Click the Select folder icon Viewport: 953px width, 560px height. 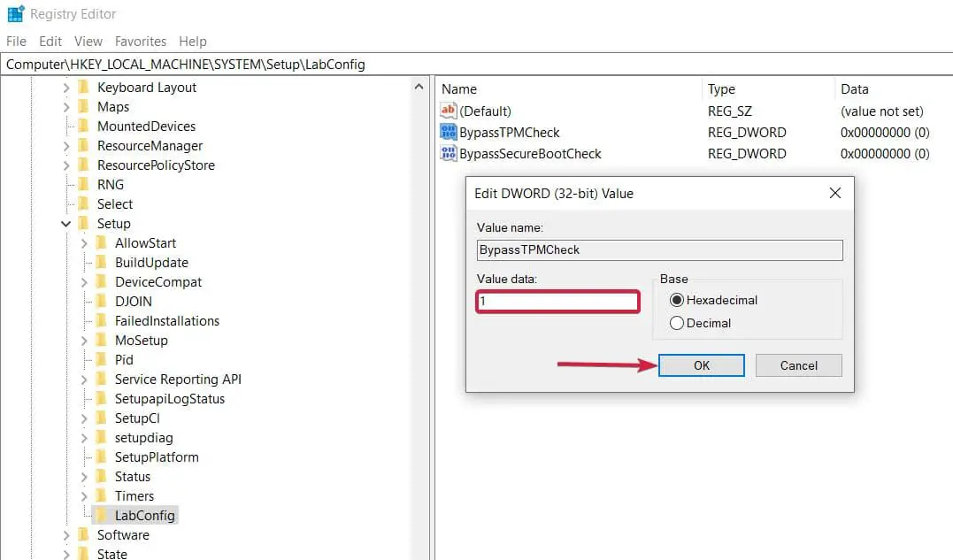84,203
